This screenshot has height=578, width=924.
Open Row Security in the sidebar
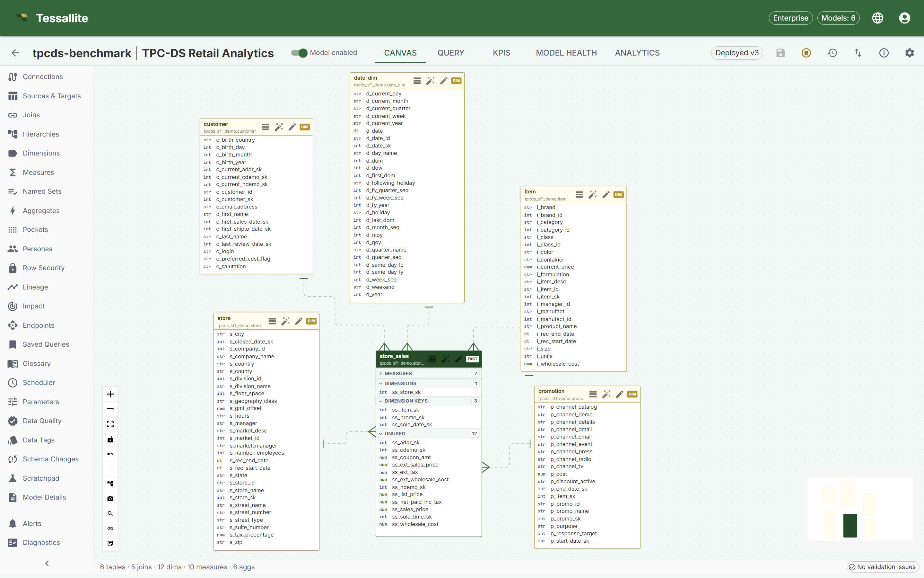pos(47,268)
